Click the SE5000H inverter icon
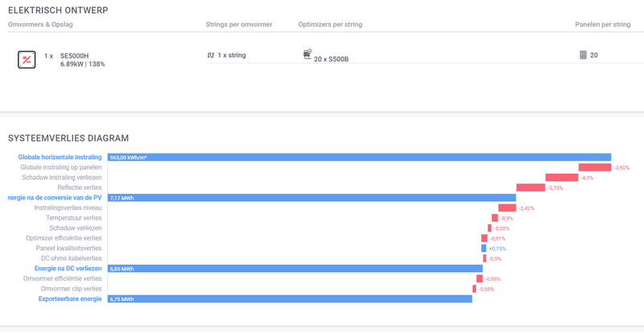The height and width of the screenshot is (333, 644). pyautogui.click(x=27, y=60)
